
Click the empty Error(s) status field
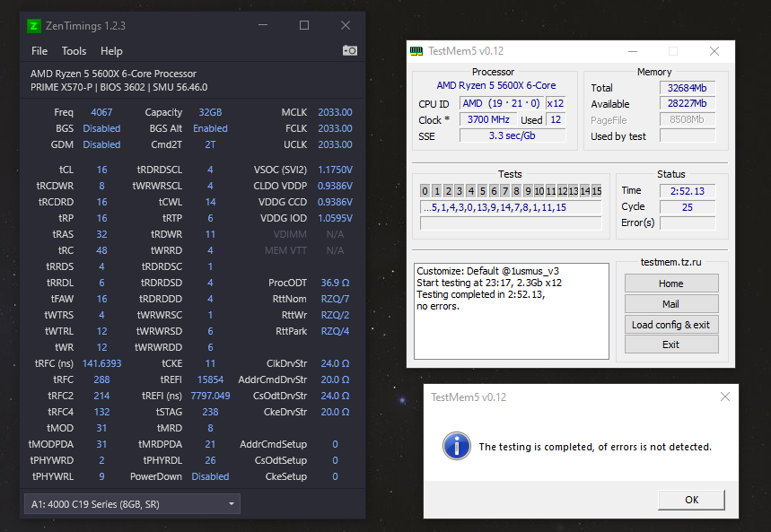[x=688, y=222]
